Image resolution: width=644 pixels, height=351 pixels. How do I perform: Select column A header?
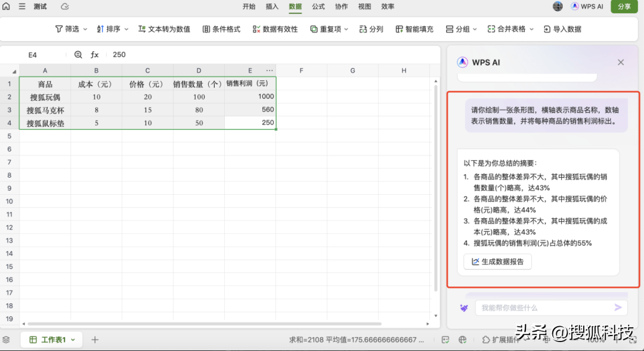tap(45, 70)
